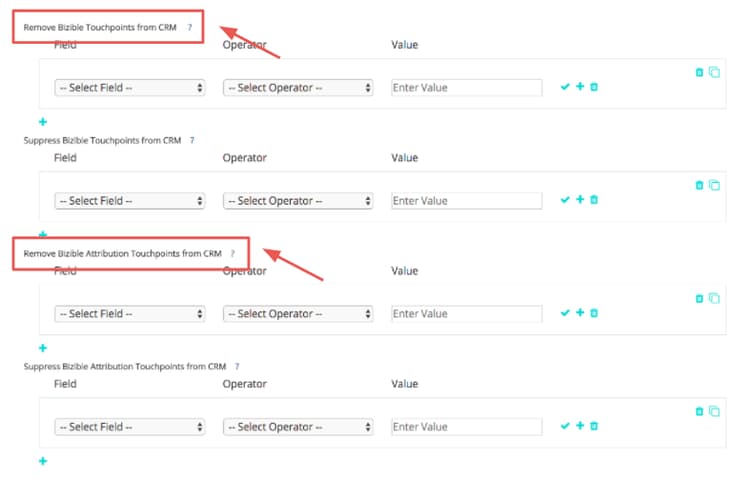Delete group trash beside copy icon, Suppress Bizible Touchpoints
The image size is (750, 479).
pyautogui.click(x=699, y=185)
